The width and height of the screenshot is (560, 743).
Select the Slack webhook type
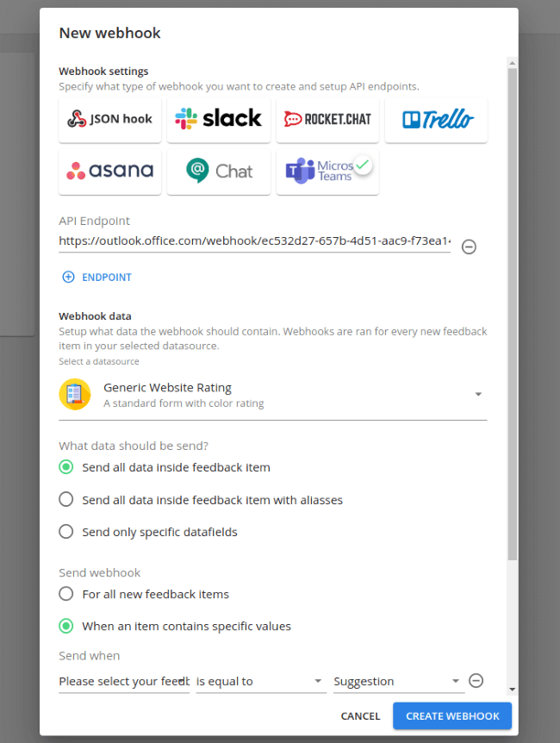pyautogui.click(x=218, y=119)
